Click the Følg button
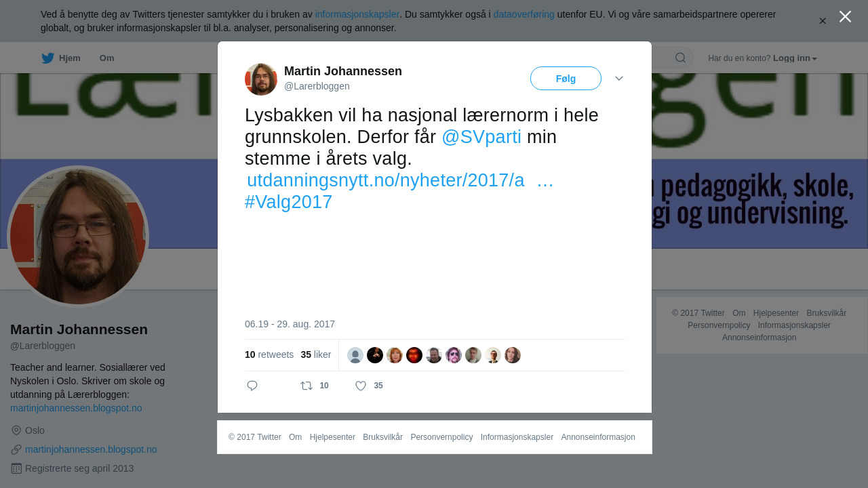The image size is (868, 488). click(566, 79)
